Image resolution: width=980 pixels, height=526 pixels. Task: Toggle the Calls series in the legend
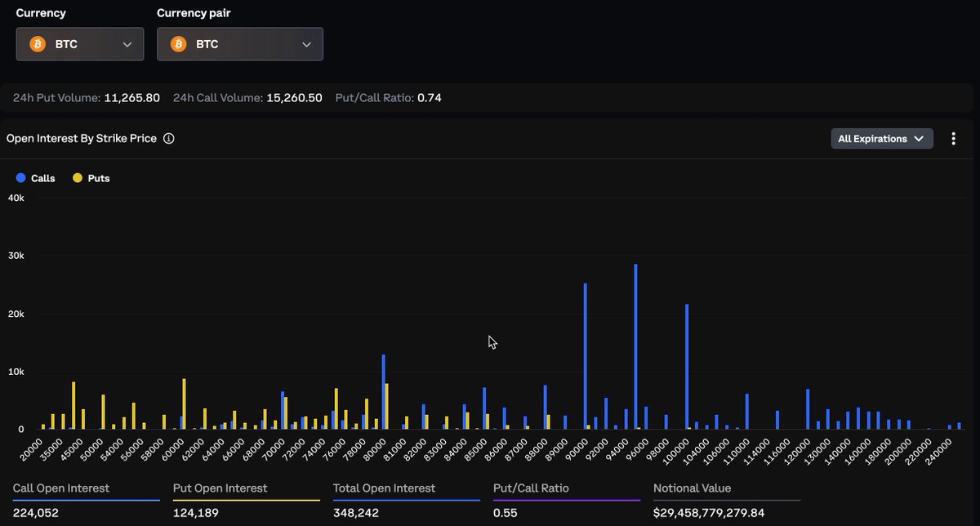pos(36,178)
